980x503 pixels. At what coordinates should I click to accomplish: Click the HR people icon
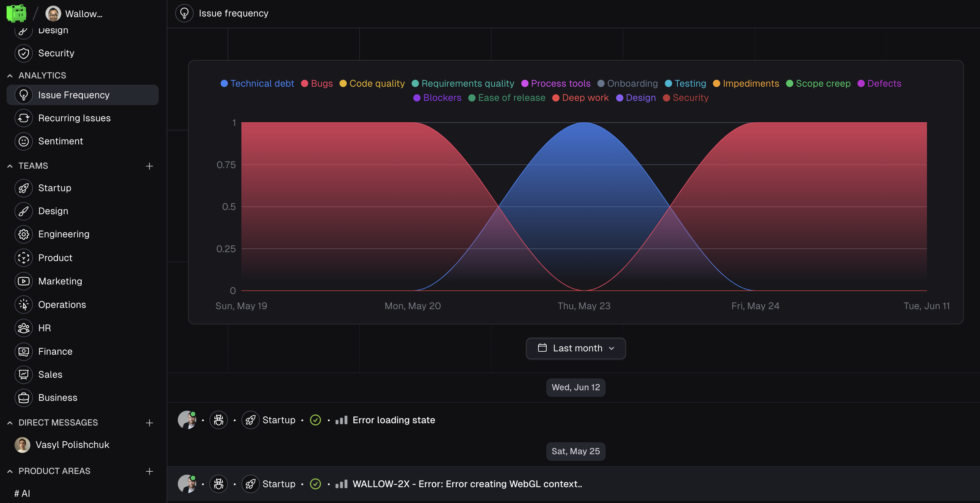[24, 328]
